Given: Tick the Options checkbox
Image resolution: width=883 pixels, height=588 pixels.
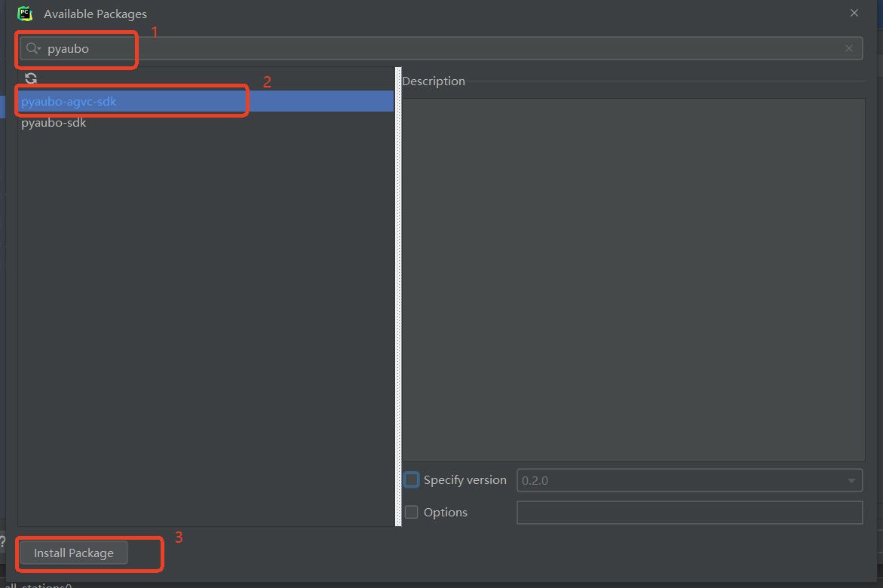Looking at the screenshot, I should (412, 512).
